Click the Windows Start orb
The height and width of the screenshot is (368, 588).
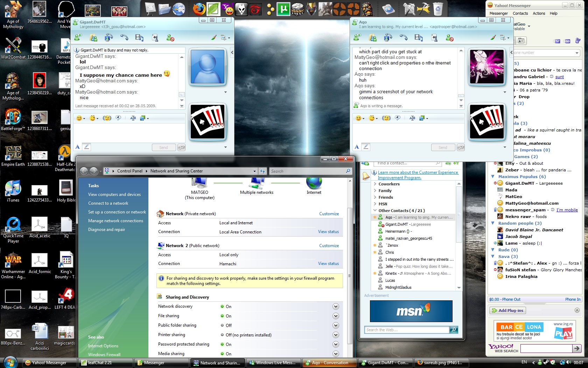[x=10, y=362]
